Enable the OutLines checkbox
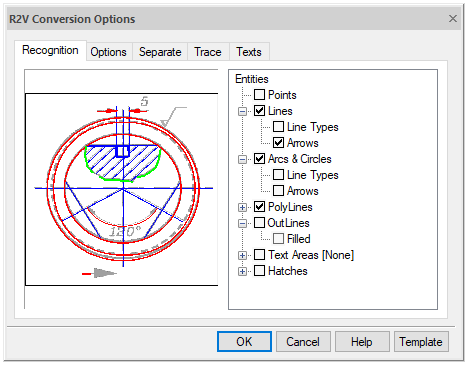 point(259,223)
